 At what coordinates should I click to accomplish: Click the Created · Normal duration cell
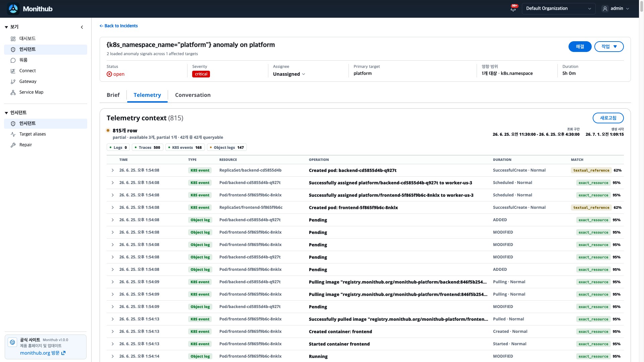510,331
